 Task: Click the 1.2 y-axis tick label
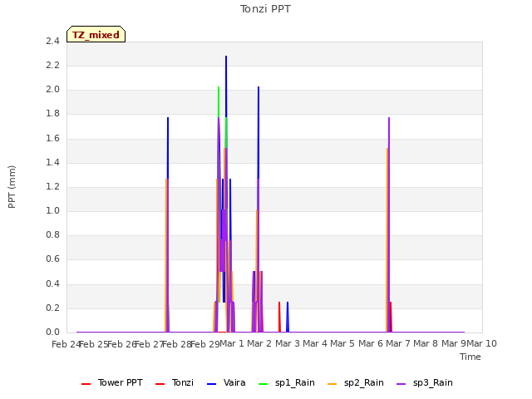pos(52,186)
